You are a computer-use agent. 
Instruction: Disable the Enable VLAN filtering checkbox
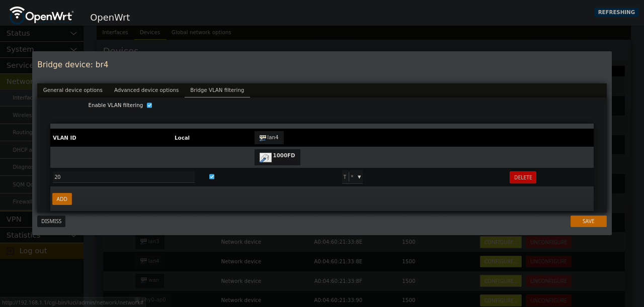click(149, 105)
